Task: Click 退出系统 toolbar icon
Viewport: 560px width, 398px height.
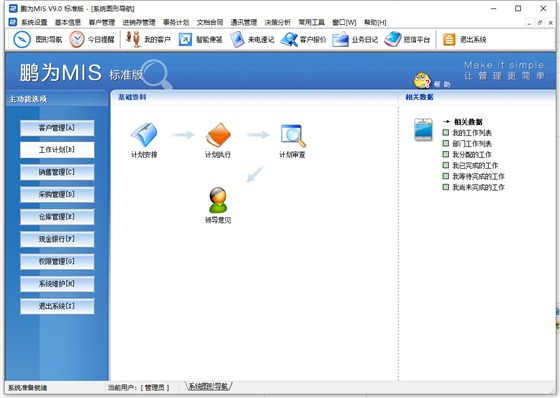Action: [449, 39]
